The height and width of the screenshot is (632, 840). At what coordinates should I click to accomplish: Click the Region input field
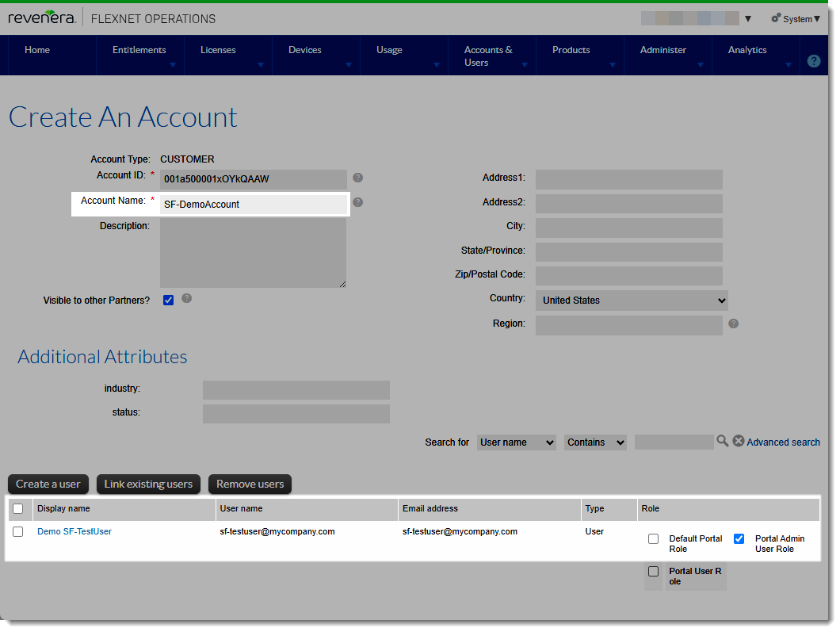tap(629, 325)
